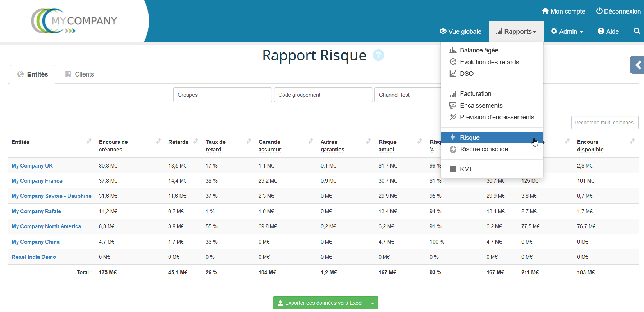Sort by Garantie assureur column icon
The height and width of the screenshot is (312, 644).
[310, 141]
